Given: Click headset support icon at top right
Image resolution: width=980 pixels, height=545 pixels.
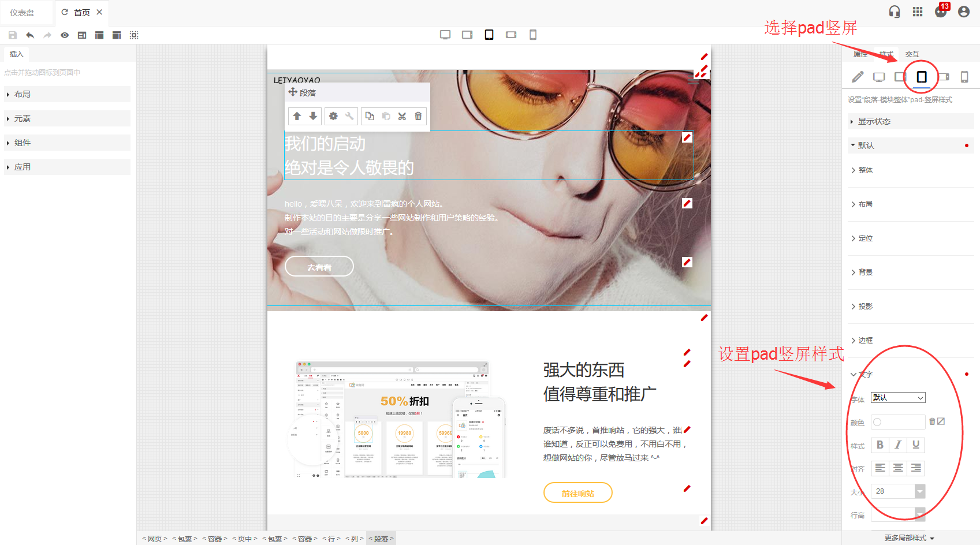Looking at the screenshot, I should click(895, 12).
